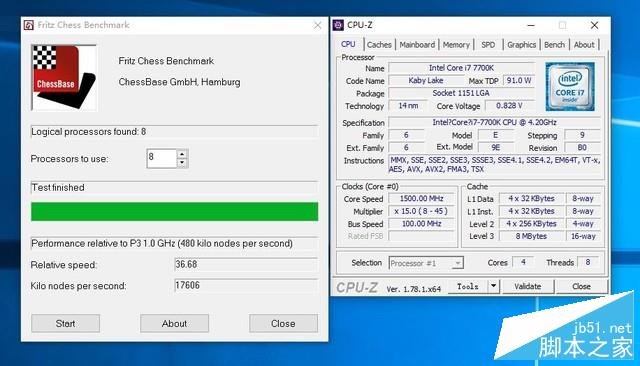Image resolution: width=640 pixels, height=366 pixels.
Task: Open the Memory tab
Action: point(456,44)
